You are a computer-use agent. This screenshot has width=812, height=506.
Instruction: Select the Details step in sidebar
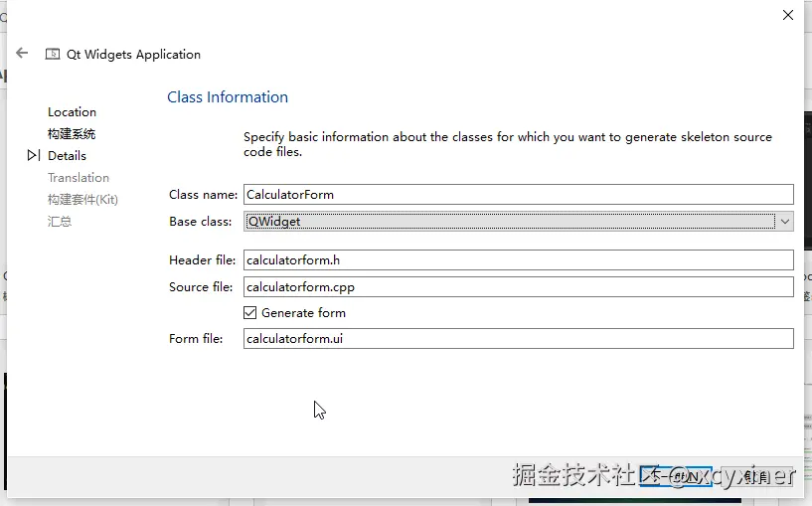click(x=67, y=156)
